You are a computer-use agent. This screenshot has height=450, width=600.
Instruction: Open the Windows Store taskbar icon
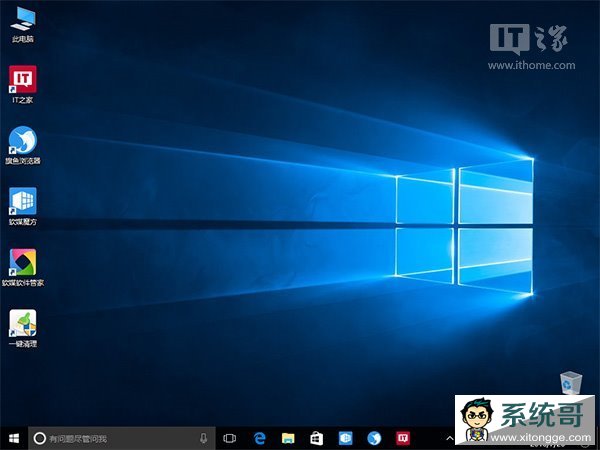tap(316, 438)
